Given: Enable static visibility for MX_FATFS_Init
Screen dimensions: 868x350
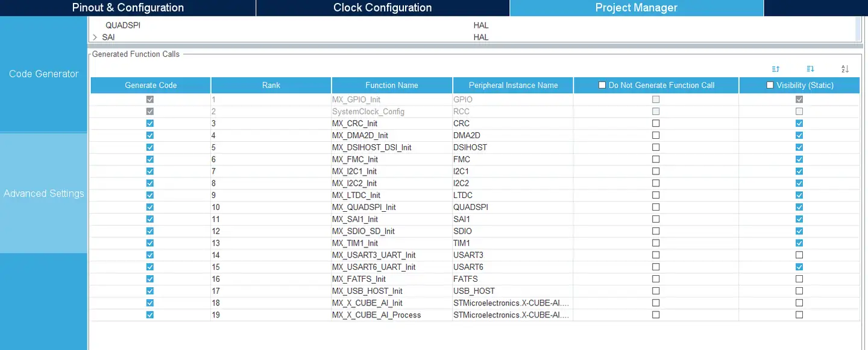Looking at the screenshot, I should point(799,279).
